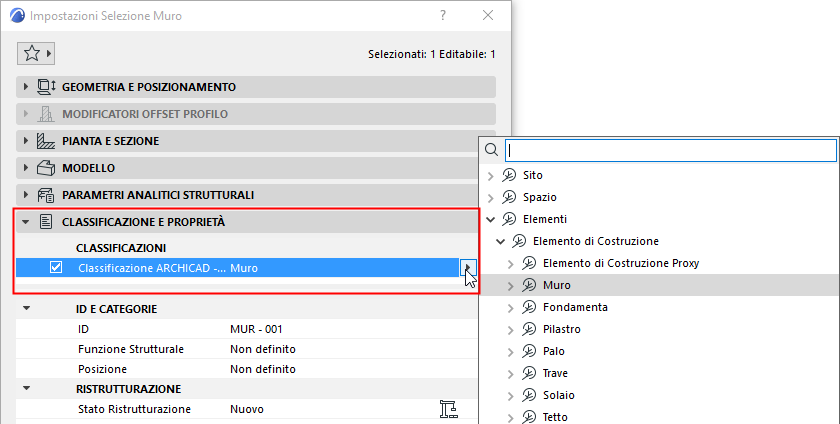Screen dimensions: 840x424
Task: Click the renovation status icon beside Nuovo
Action: click(x=448, y=409)
